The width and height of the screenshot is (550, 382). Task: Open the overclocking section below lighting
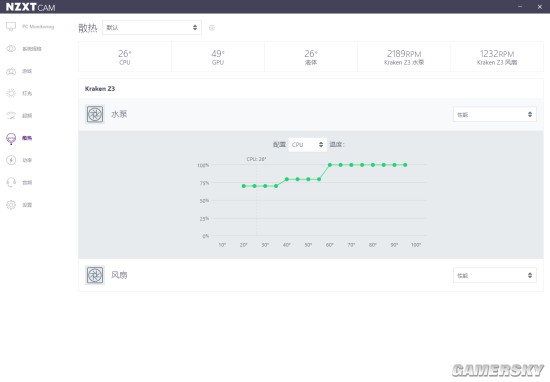[x=19, y=115]
